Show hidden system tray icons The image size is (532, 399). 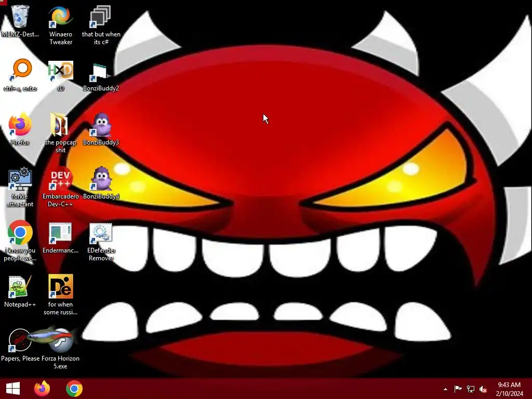[x=445, y=389]
